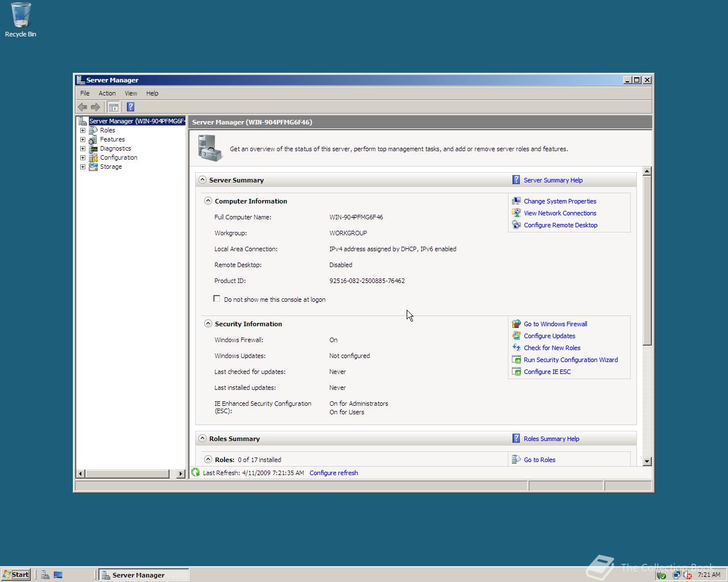
Task: Click the green Last Refresh icon
Action: point(196,472)
